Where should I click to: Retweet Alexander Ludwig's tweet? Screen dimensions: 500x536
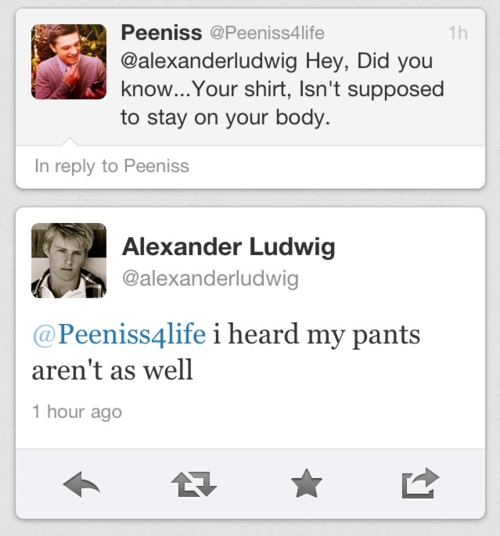194,484
